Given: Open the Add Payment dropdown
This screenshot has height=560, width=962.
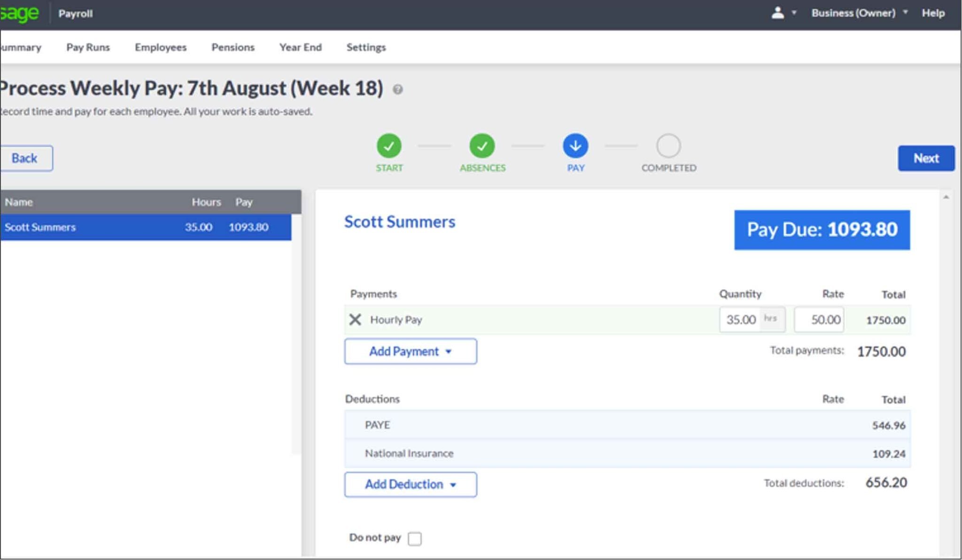Looking at the screenshot, I should coord(410,351).
